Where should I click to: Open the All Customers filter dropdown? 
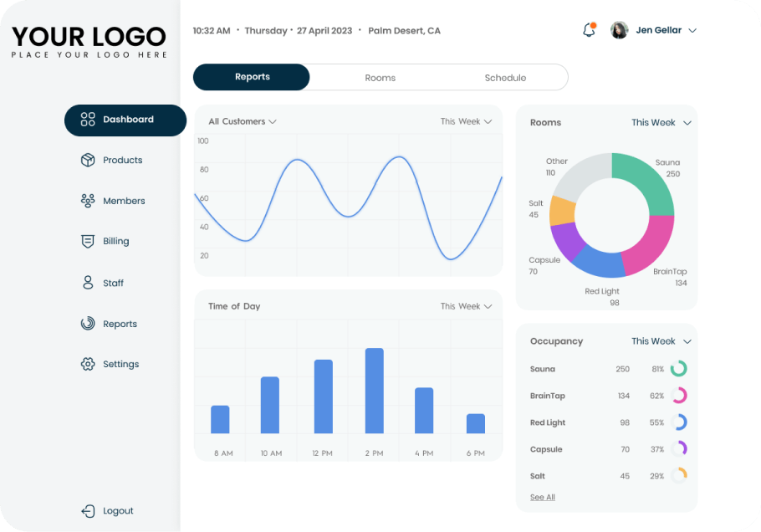[243, 121]
